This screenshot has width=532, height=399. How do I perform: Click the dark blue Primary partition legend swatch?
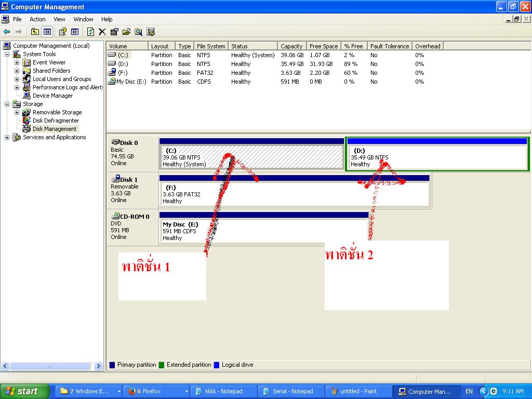tap(112, 365)
